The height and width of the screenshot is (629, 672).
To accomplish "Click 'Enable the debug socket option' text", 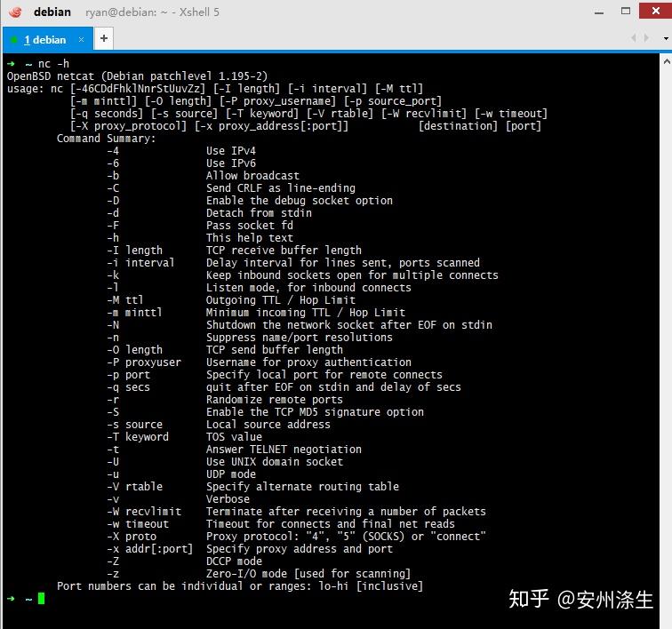I will pyautogui.click(x=300, y=201).
